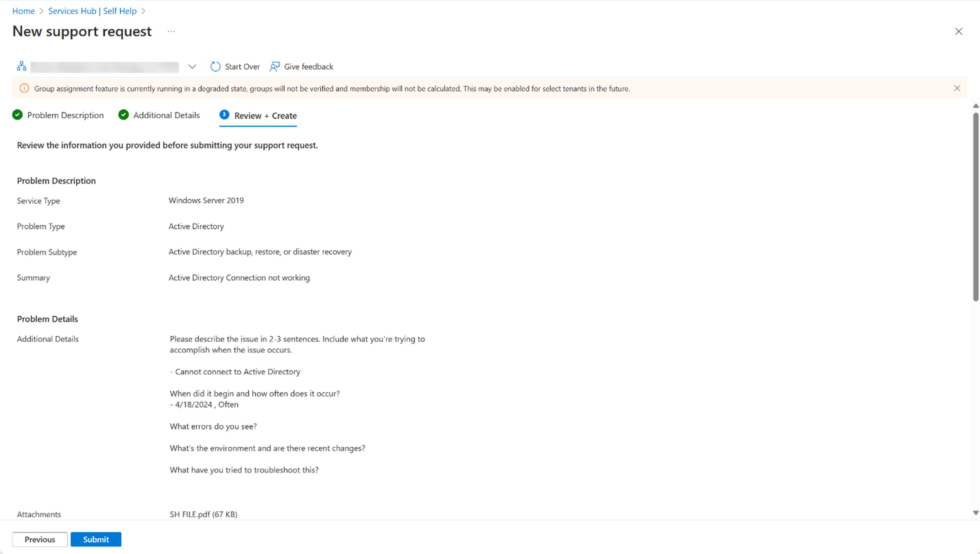Click the Give feedback link

pyautogui.click(x=302, y=66)
